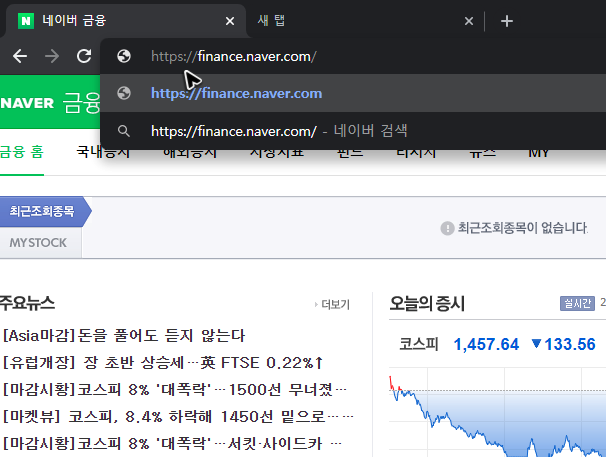Reload the page with the refresh icon

tap(84, 56)
